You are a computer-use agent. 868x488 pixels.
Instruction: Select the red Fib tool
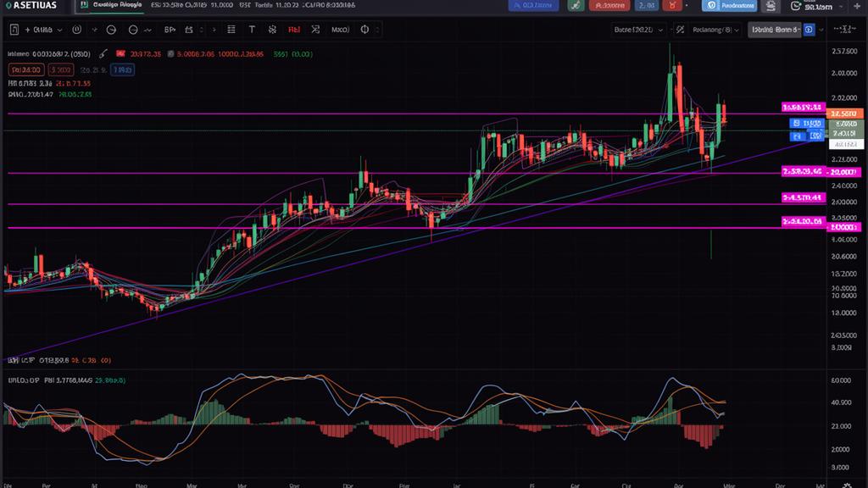[x=294, y=30]
